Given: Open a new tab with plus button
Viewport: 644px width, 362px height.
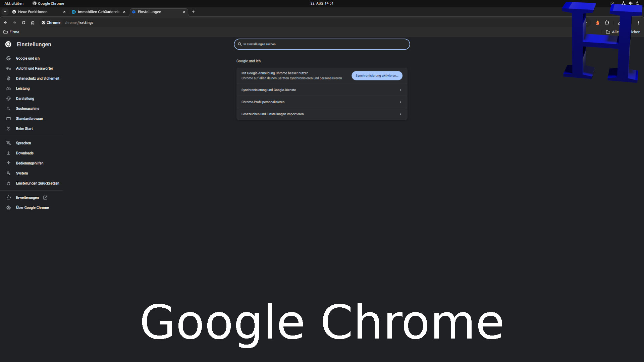Looking at the screenshot, I should pyautogui.click(x=193, y=12).
